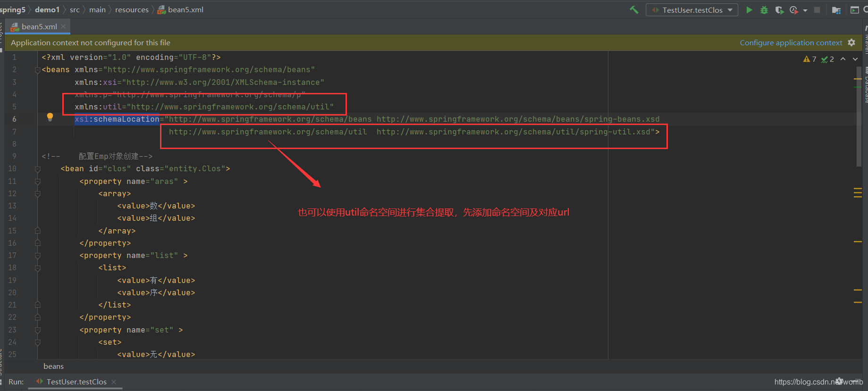The height and width of the screenshot is (391, 868).
Task: Click the Build Project hammer icon
Action: 634,10
